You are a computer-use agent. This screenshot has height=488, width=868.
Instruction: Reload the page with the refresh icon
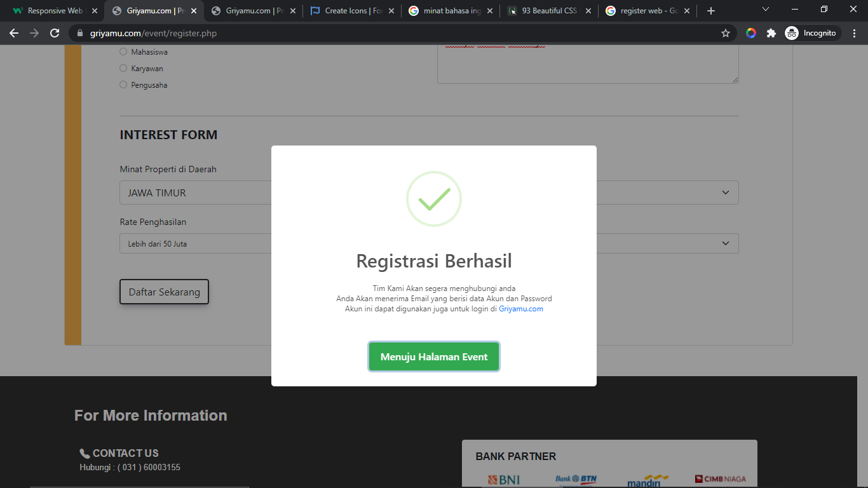coord(55,33)
